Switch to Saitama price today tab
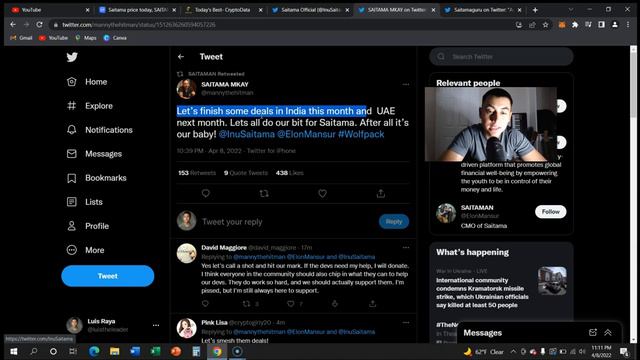The height and width of the screenshot is (360, 640). (138, 10)
